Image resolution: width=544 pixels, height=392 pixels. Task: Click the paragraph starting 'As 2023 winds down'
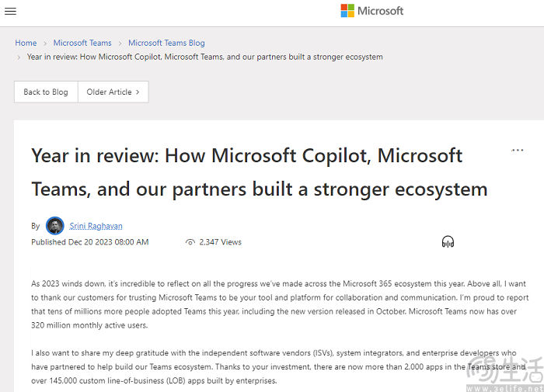coord(280,304)
